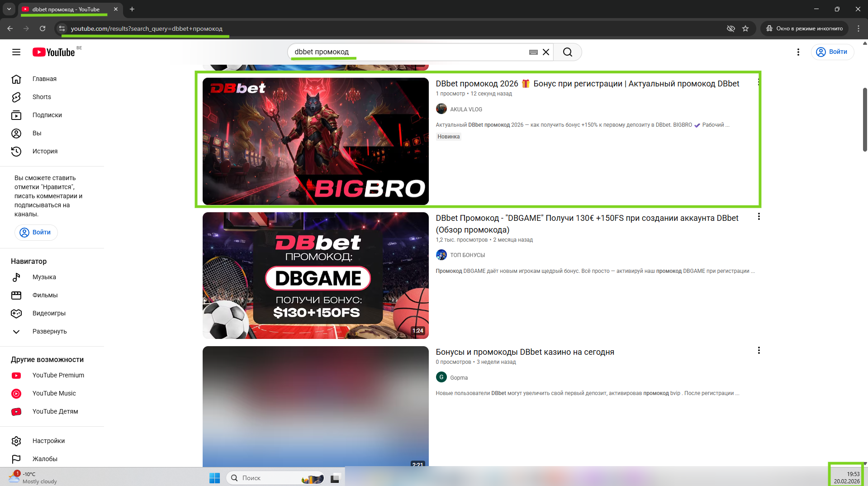Viewport: 868px width, 486px height.
Task: Expand the tab search dropdown arrow
Action: coord(9,9)
